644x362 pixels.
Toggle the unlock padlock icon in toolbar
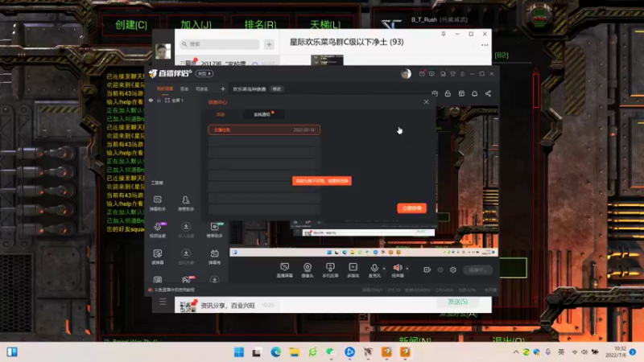448,93
